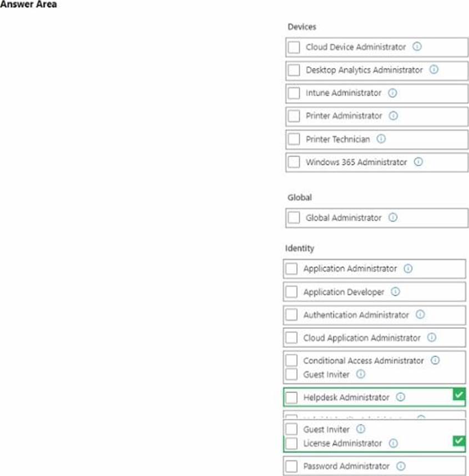Click info icon next to Desktop Analytics Administrator
The height and width of the screenshot is (476, 469).
click(434, 70)
